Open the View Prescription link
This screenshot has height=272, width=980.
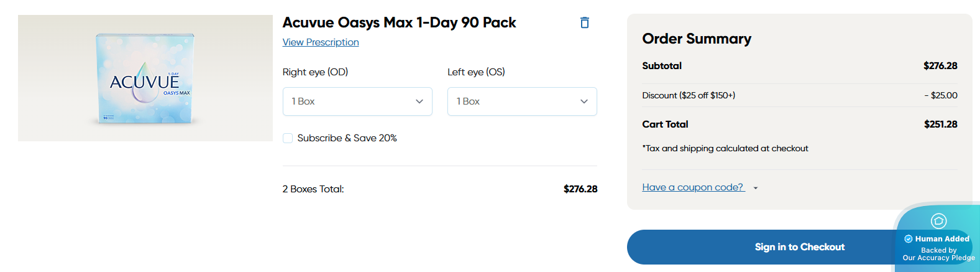321,42
